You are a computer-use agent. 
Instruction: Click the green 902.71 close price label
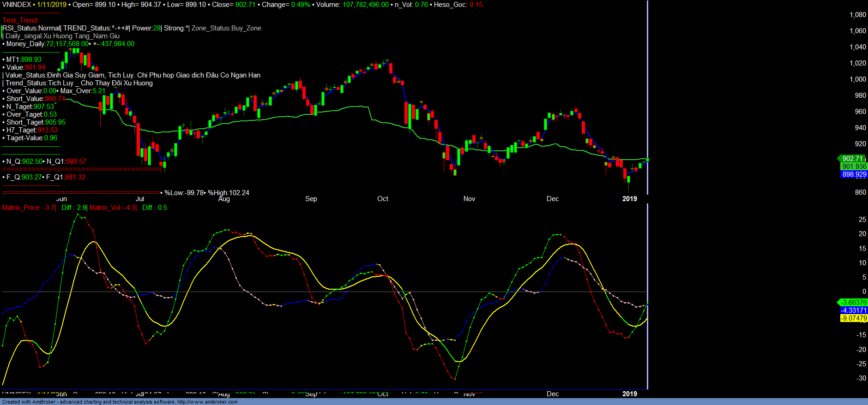pos(852,159)
